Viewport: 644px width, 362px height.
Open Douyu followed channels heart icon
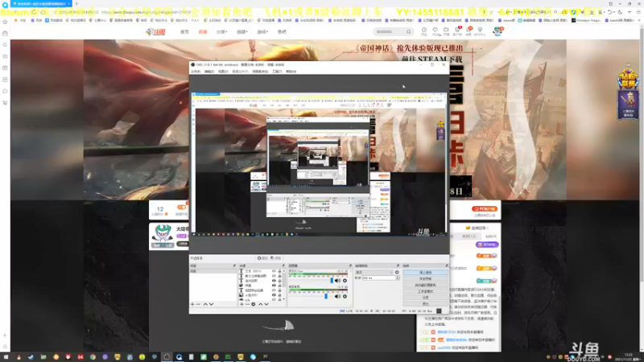tap(435, 31)
